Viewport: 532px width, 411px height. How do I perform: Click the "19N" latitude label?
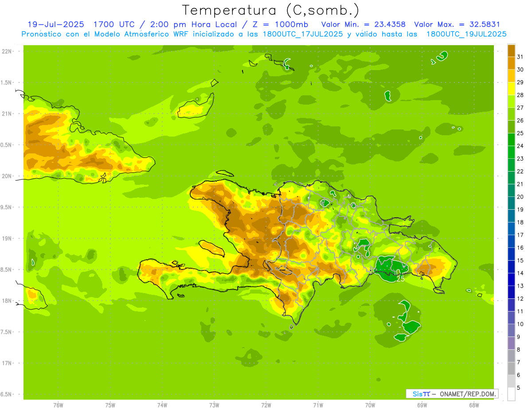pos(7,239)
